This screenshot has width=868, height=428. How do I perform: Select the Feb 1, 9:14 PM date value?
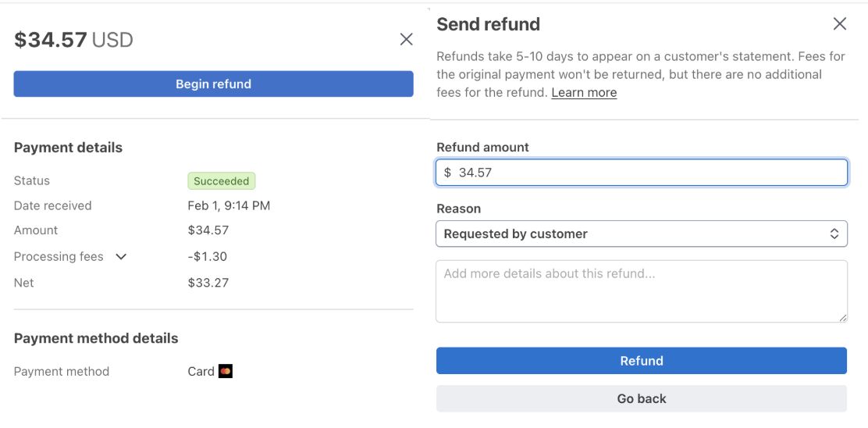pos(229,205)
